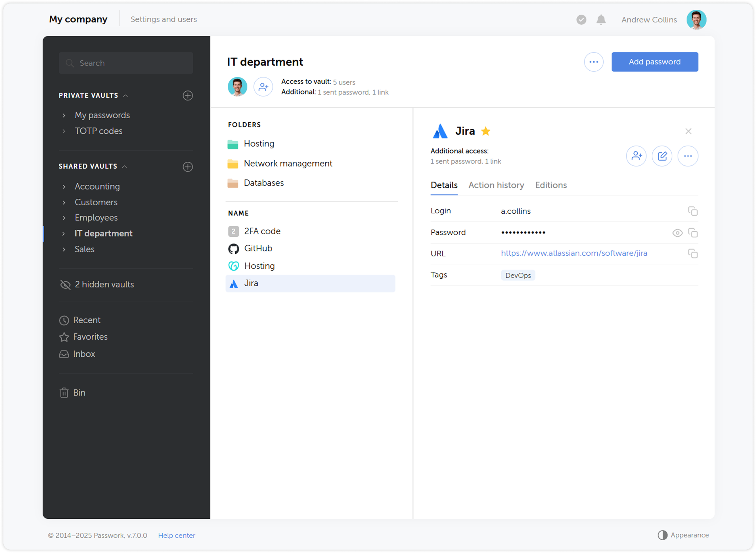Open the Help center link
Viewport: 756px width, 553px height.
pyautogui.click(x=177, y=535)
